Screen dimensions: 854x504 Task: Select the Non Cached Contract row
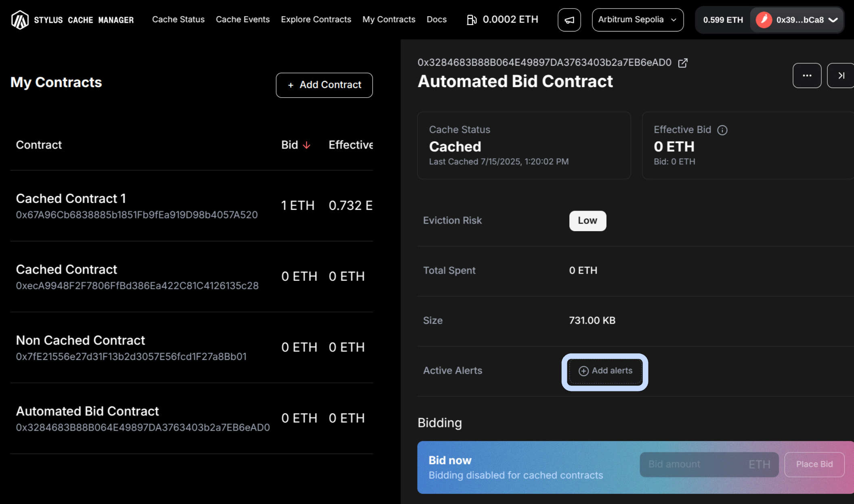point(191,348)
